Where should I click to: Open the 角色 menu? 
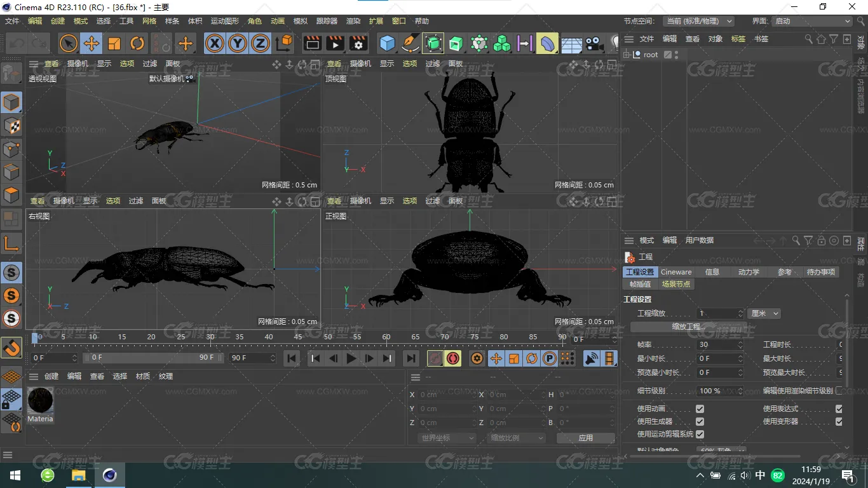click(x=255, y=21)
